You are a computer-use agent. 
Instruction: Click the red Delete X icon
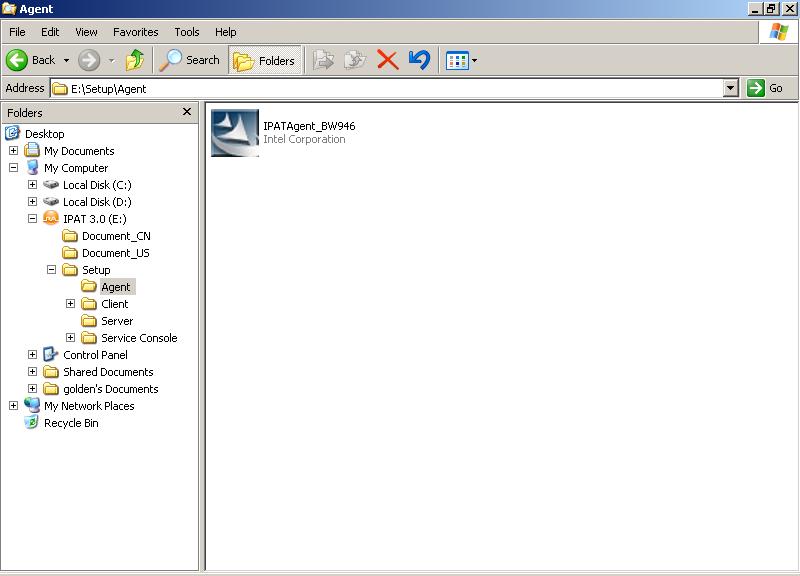point(388,60)
